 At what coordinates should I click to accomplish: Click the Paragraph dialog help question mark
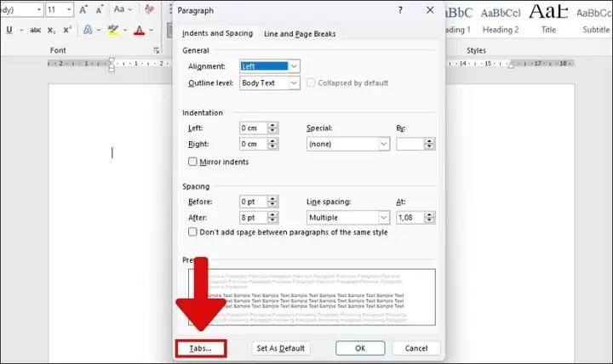click(x=400, y=10)
